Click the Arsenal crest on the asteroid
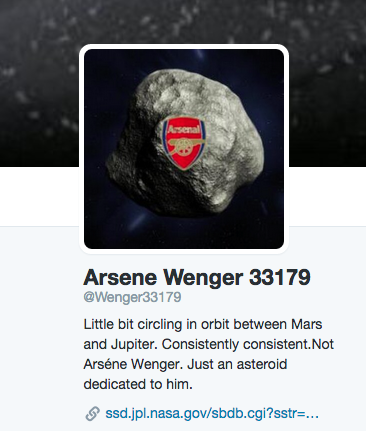The width and height of the screenshot is (366, 431). tap(184, 144)
